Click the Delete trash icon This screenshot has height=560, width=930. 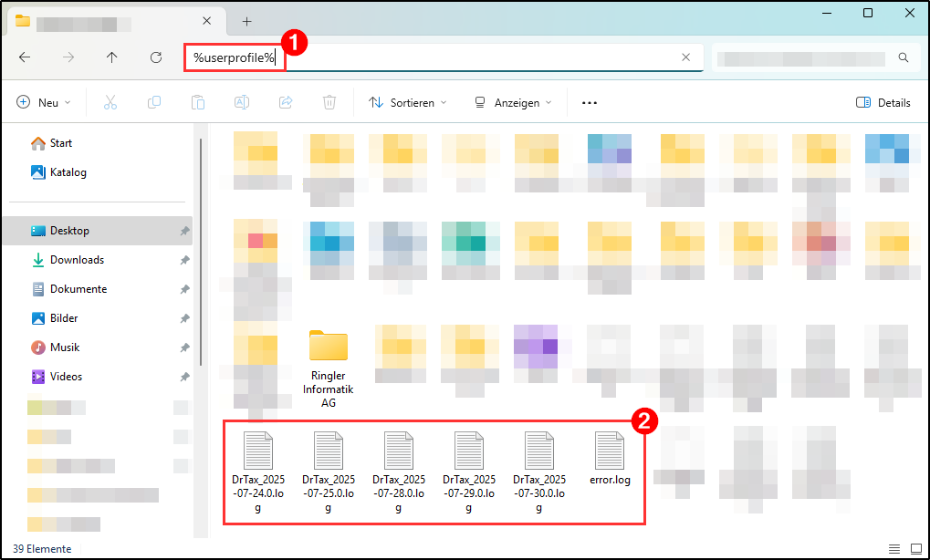pyautogui.click(x=329, y=103)
